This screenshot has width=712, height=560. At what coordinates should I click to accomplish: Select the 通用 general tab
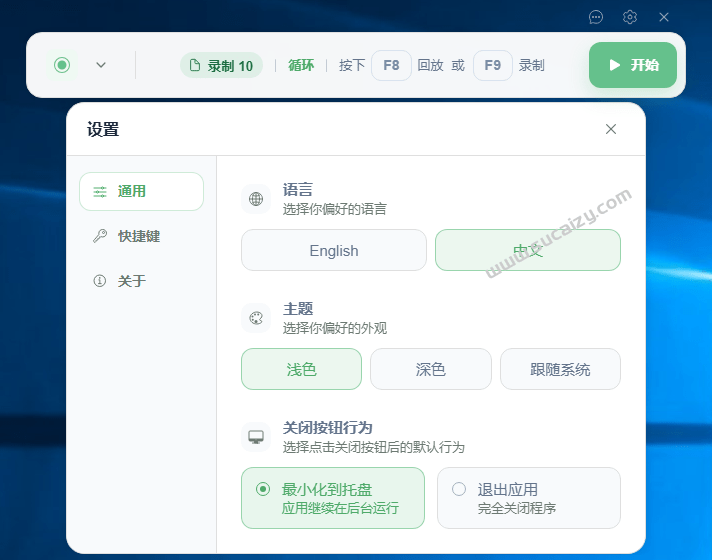point(141,191)
